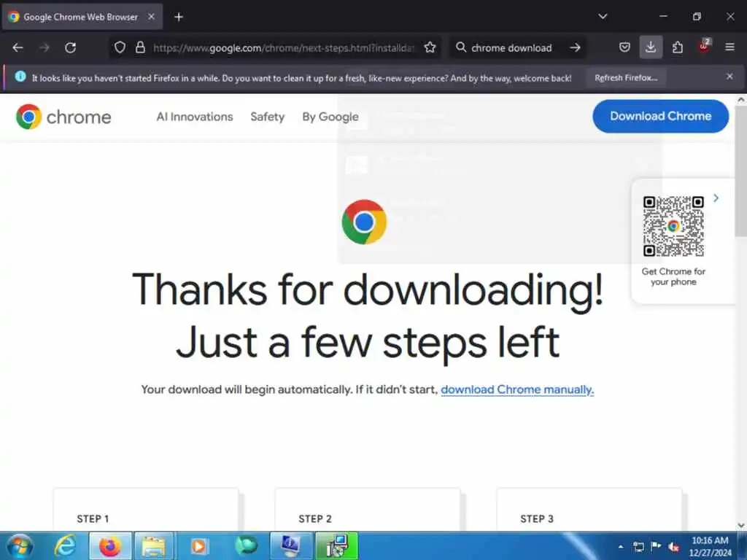The image size is (747, 560).
Task: Launch Internet Explorer from taskbar
Action: coord(66,545)
